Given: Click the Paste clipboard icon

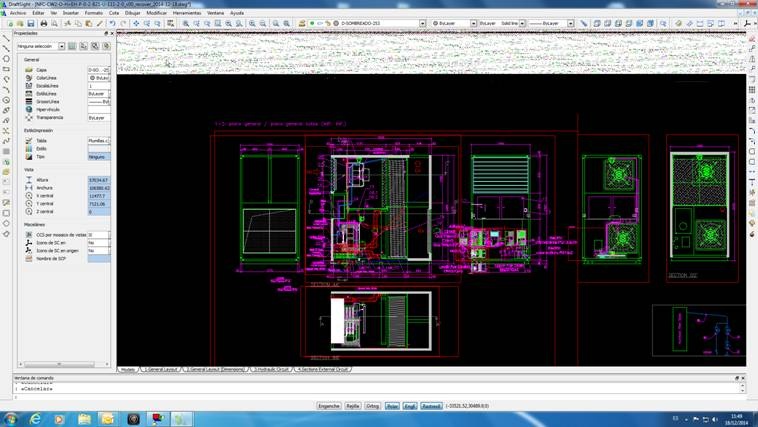Looking at the screenshot, I should [x=88, y=23].
